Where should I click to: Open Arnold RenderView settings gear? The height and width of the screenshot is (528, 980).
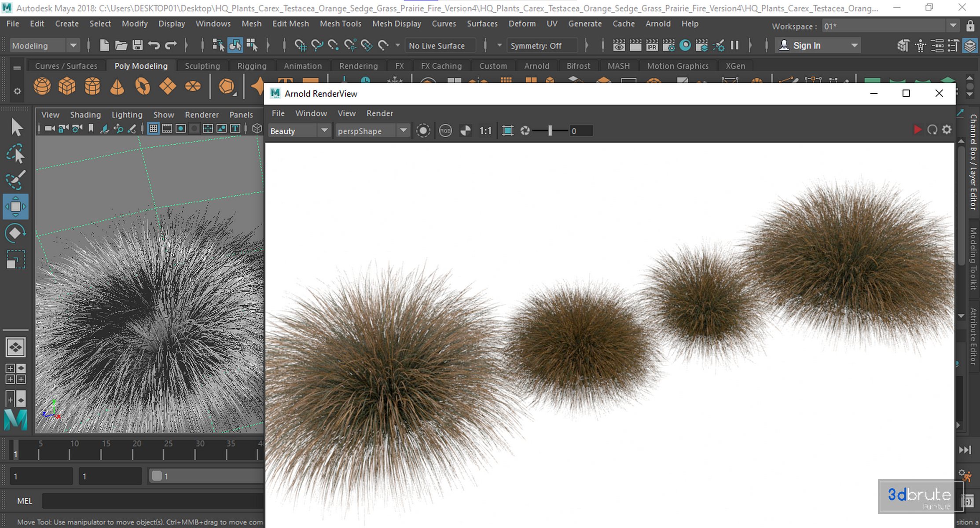[947, 130]
